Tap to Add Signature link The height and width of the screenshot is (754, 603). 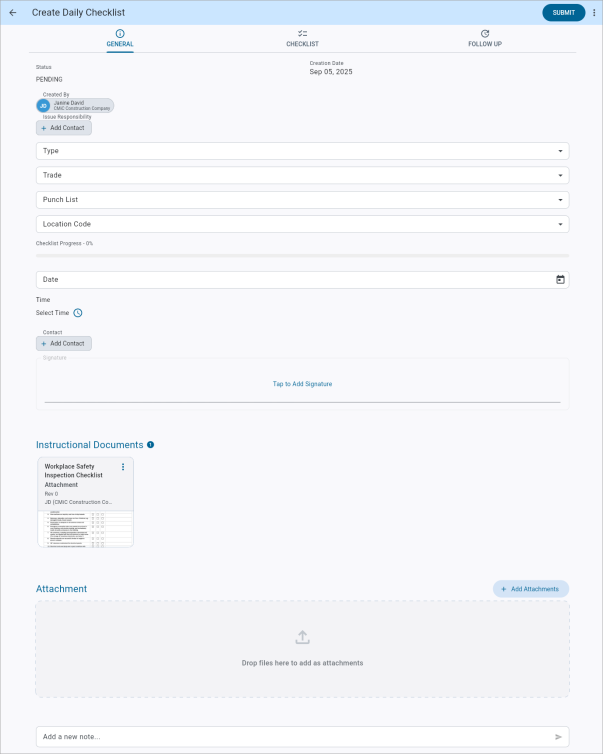pos(302,384)
